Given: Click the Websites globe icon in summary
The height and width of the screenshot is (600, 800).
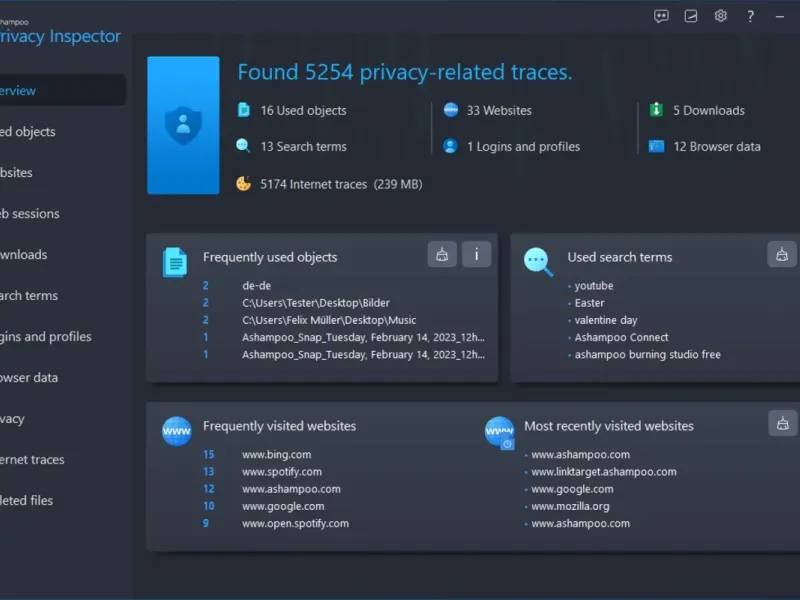Looking at the screenshot, I should point(451,110).
